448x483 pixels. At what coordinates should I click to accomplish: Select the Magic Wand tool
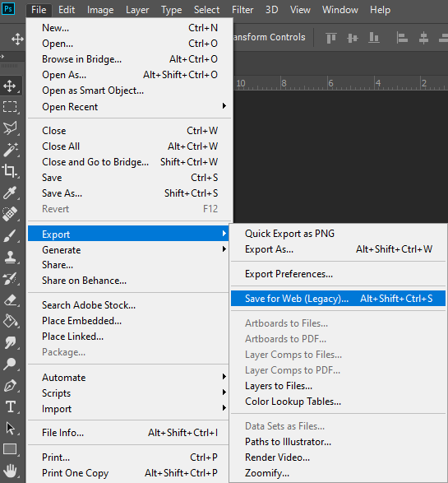pyautogui.click(x=10, y=150)
